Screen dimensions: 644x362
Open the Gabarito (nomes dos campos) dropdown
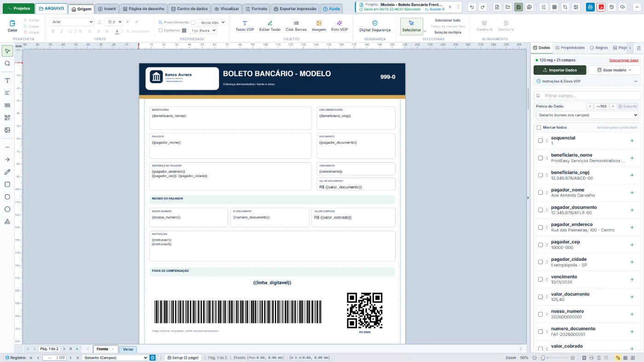(x=587, y=115)
